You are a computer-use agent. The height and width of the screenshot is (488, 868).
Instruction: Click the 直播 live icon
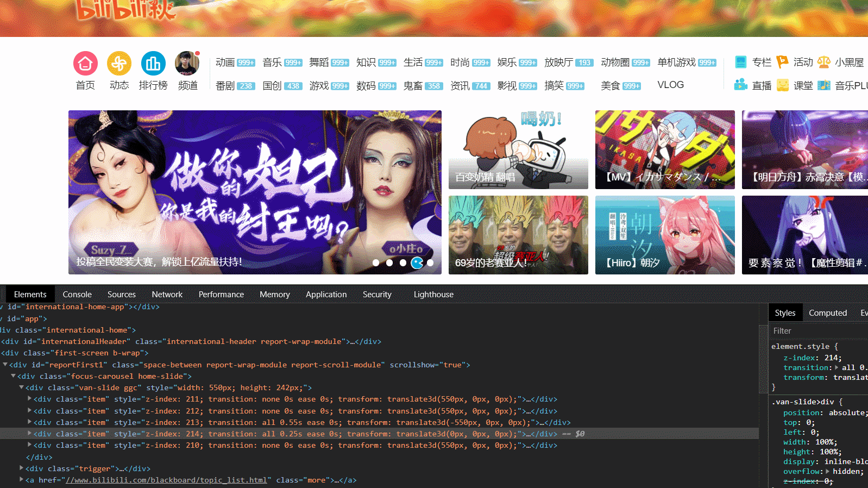(740, 85)
